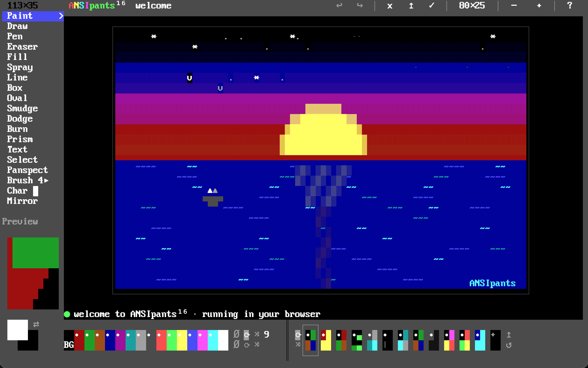Select the black preset with bright green blocks
Screen dimensions: 588x368
[357, 340]
